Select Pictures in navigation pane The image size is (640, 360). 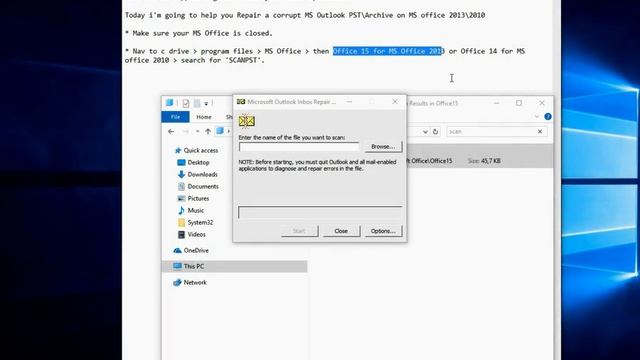198,198
